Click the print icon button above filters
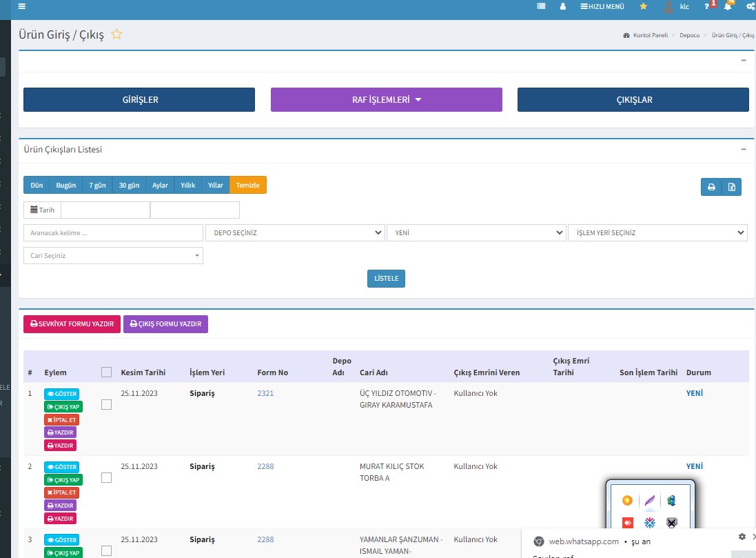Screen dimensions: 756x558 coord(711,187)
